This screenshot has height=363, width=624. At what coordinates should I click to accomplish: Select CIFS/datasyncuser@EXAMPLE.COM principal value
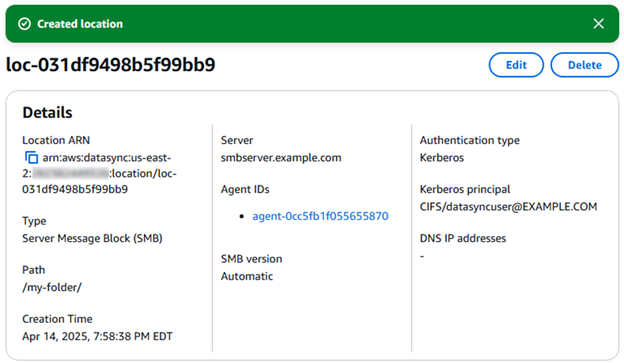(509, 207)
